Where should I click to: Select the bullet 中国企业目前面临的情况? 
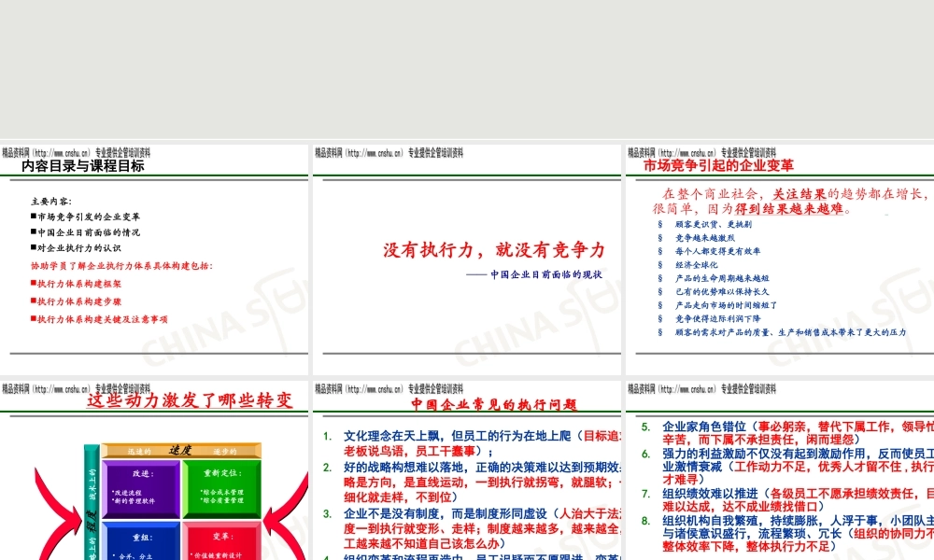85,232
